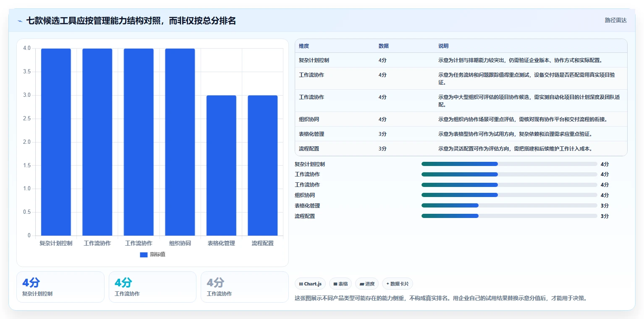Viewport: 644px width, 319px height.
Task: Click description starting 示意为组织内协作场景
Action: click(x=523, y=119)
